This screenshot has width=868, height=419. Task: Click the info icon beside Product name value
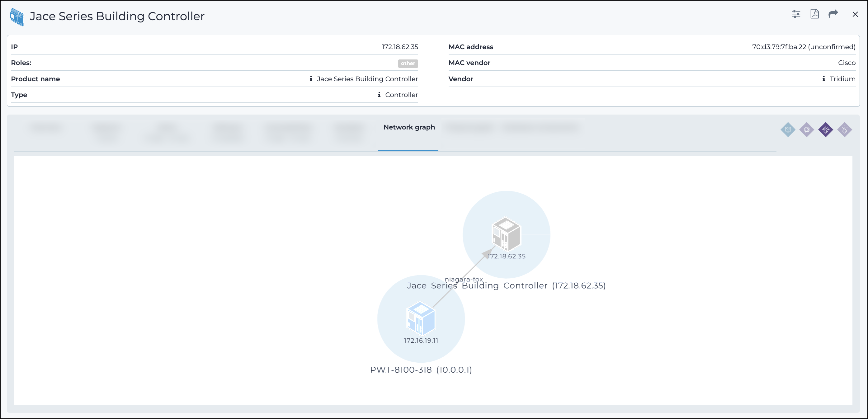click(x=311, y=79)
